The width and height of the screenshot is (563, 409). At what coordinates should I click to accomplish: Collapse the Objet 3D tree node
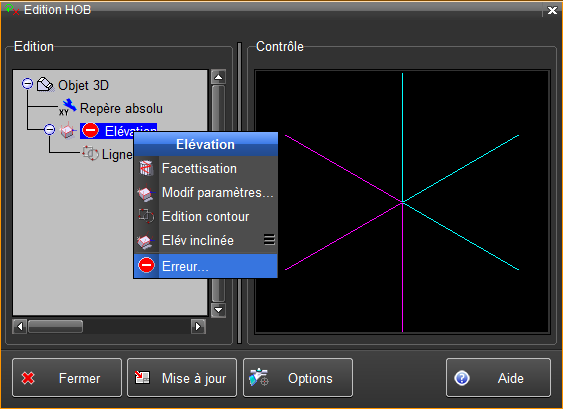click(x=27, y=84)
